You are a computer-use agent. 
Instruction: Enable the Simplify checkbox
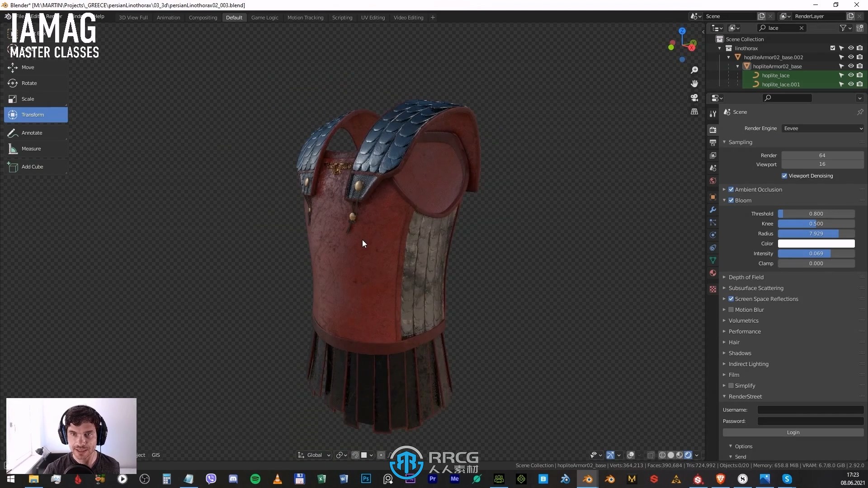pos(731,385)
